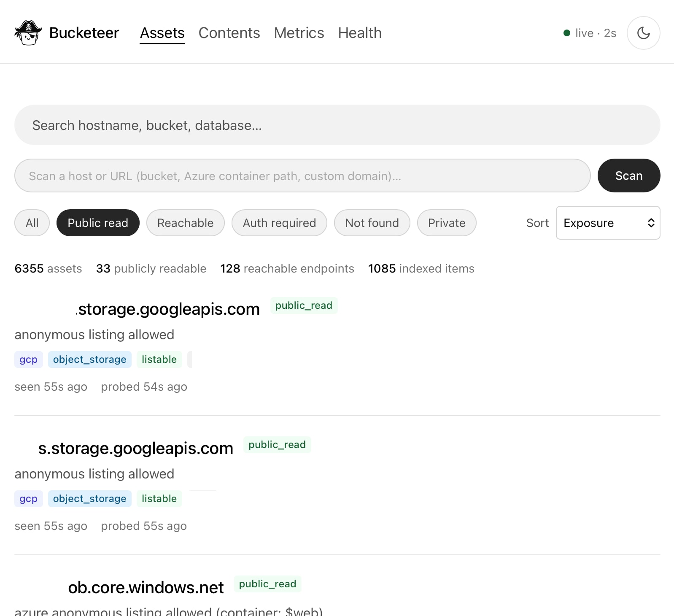
Task: Open the ob.core.windows.net asset
Action: 146,588
